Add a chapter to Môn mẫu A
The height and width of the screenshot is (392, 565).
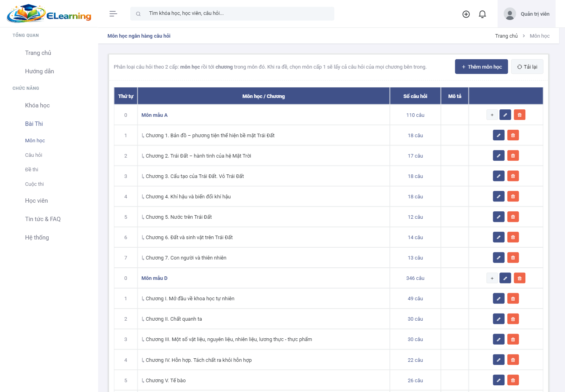click(492, 115)
